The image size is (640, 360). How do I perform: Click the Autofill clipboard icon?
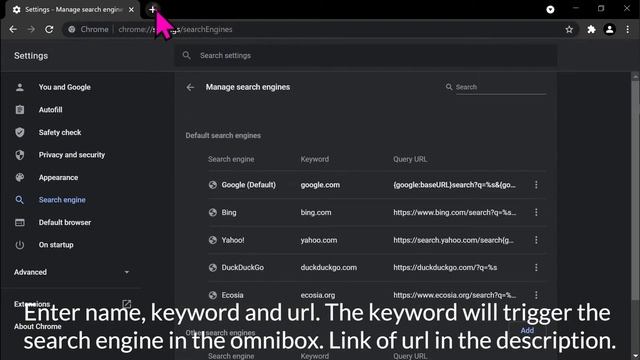pyautogui.click(x=20, y=110)
